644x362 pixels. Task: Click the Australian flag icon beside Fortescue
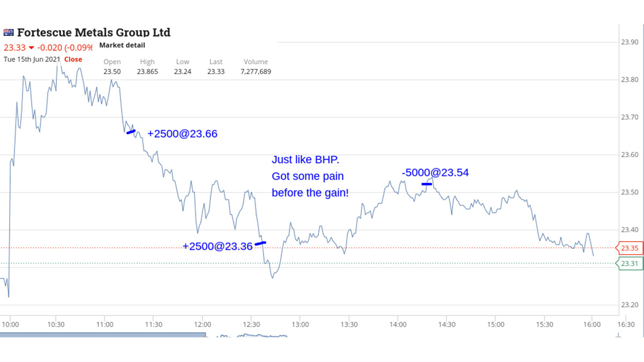tap(9, 32)
